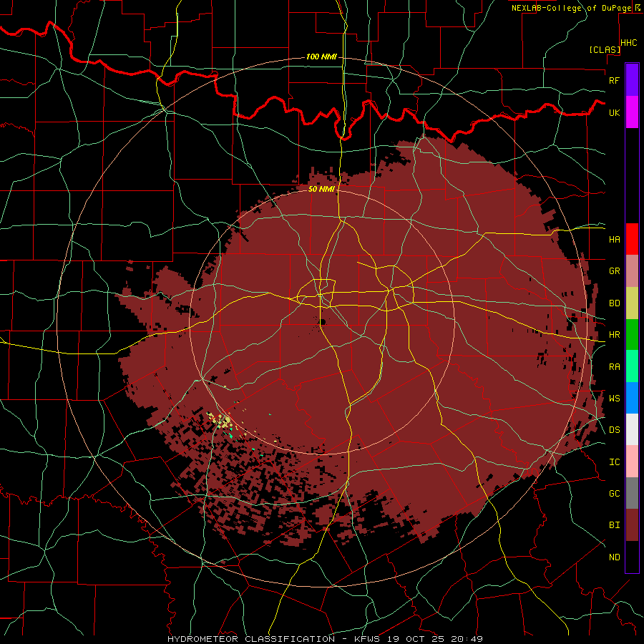Click the 100 NMI range ring label
The height and width of the screenshot is (644, 644).
pos(321,57)
